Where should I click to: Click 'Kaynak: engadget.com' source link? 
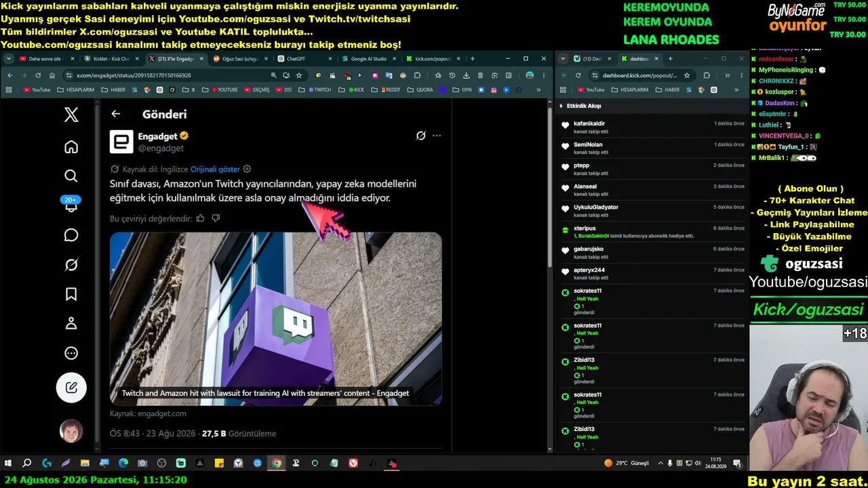pos(148,413)
